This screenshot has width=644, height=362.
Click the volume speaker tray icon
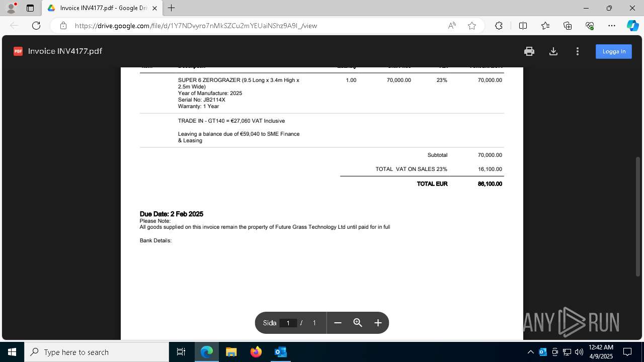coord(579,352)
